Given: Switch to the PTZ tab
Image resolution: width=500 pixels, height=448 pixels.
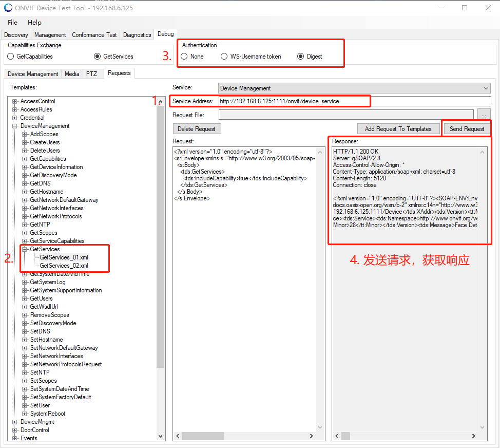Looking at the screenshot, I should (91, 74).
